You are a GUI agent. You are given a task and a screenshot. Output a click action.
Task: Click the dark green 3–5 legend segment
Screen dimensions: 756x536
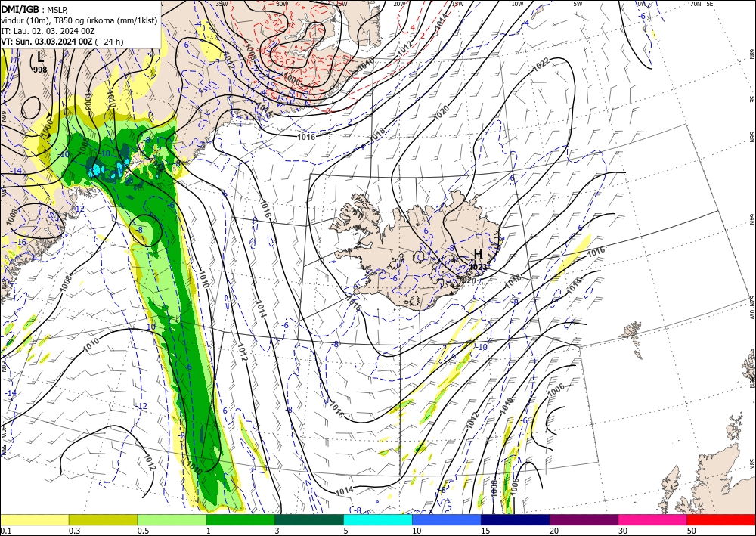pyautogui.click(x=309, y=519)
